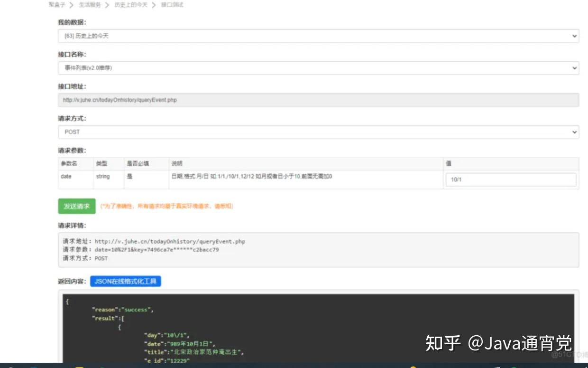The image size is (588, 368).
Task: Click the date value input containing 10/1
Action: (511, 179)
